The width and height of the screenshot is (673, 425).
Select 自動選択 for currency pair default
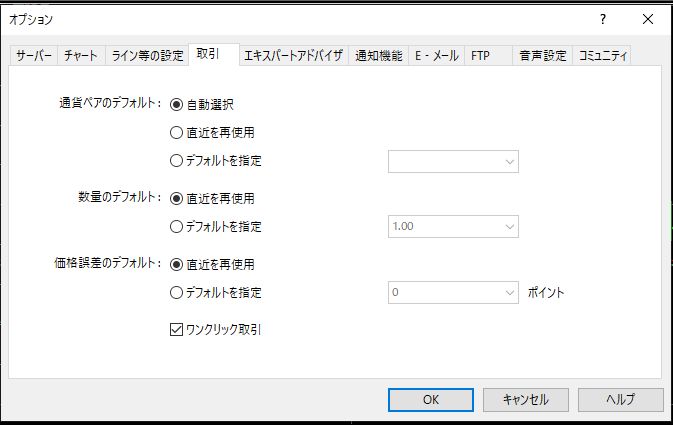[177, 103]
